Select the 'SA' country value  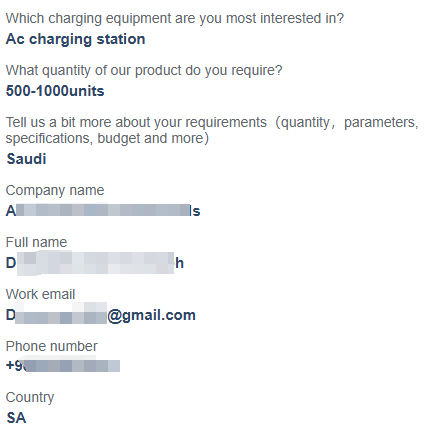coord(16,418)
